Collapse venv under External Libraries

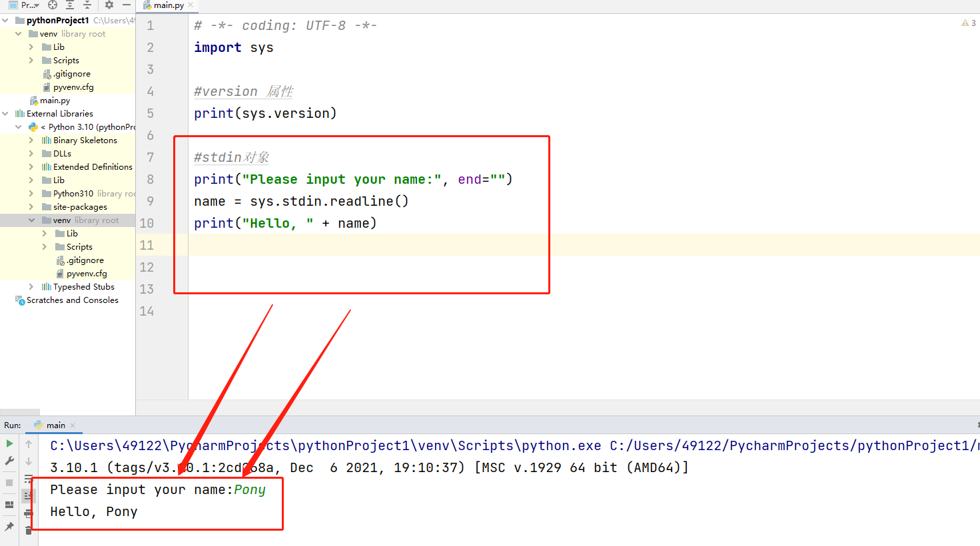point(31,220)
